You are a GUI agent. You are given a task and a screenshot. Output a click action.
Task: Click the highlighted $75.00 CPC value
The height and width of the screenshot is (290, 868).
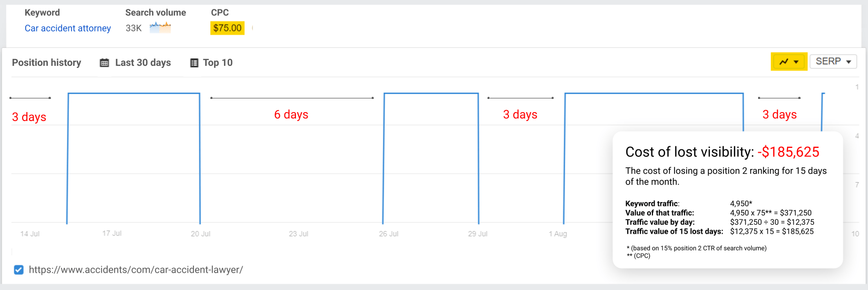coord(227,28)
